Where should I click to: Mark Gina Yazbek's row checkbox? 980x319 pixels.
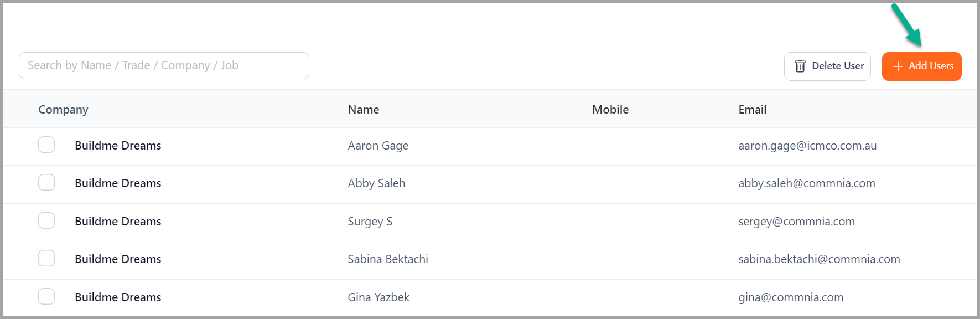click(x=46, y=296)
